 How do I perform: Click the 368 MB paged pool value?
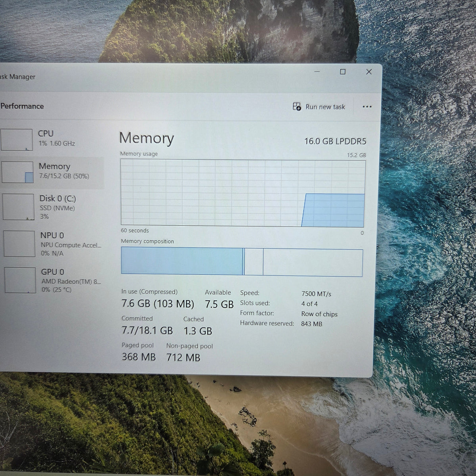coord(139,357)
